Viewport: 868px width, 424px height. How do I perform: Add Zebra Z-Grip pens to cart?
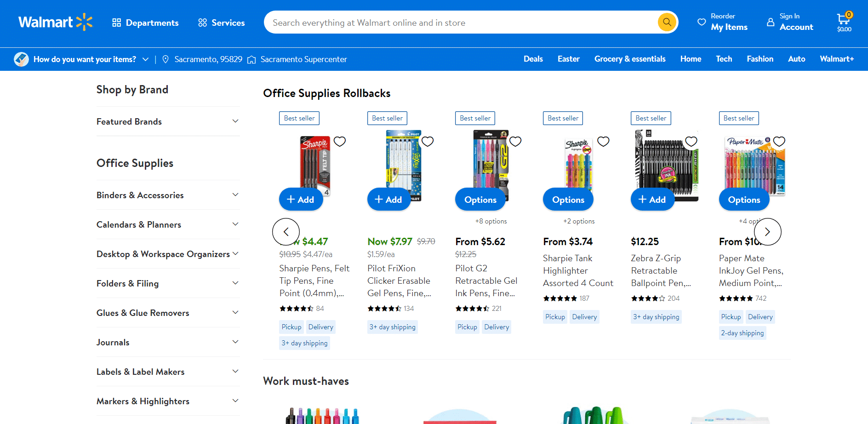click(652, 199)
